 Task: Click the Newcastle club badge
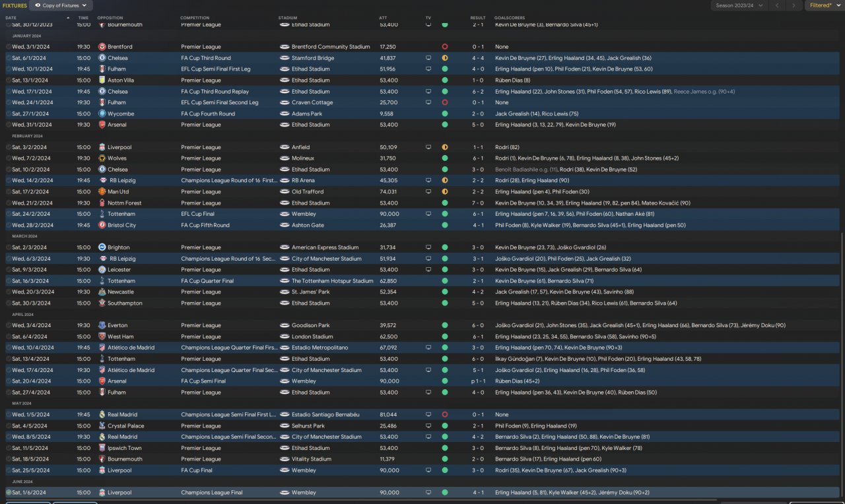tap(102, 292)
